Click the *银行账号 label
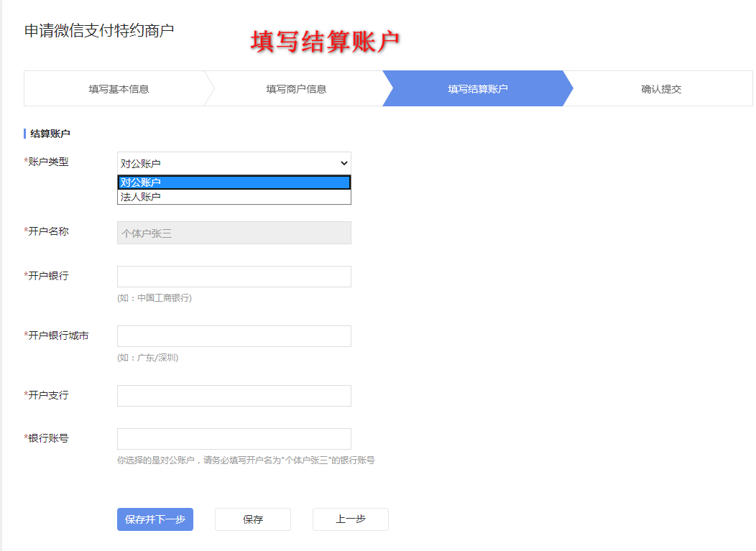Image resolution: width=756 pixels, height=551 pixels. (x=46, y=438)
